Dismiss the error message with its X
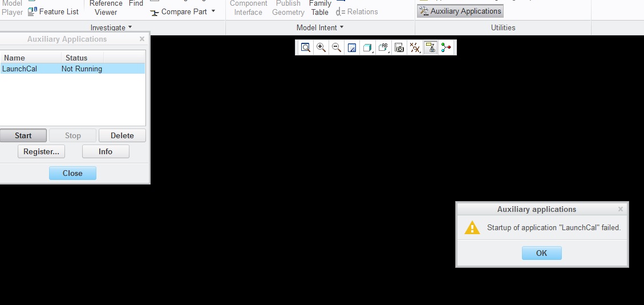The height and width of the screenshot is (305, 644). (621, 209)
